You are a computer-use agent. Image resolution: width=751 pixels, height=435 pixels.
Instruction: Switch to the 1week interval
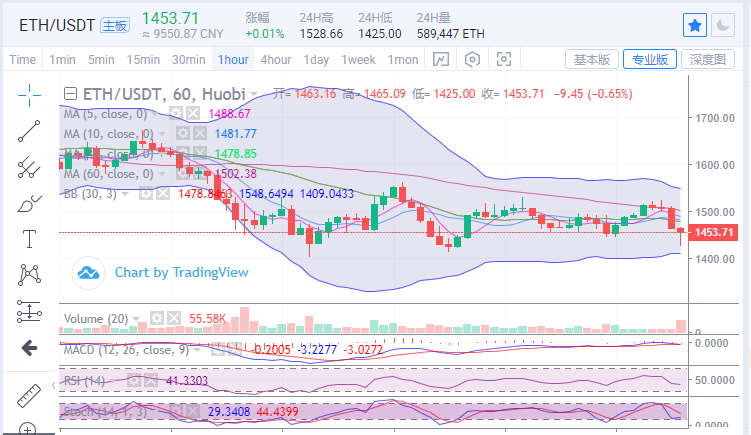[x=358, y=59]
